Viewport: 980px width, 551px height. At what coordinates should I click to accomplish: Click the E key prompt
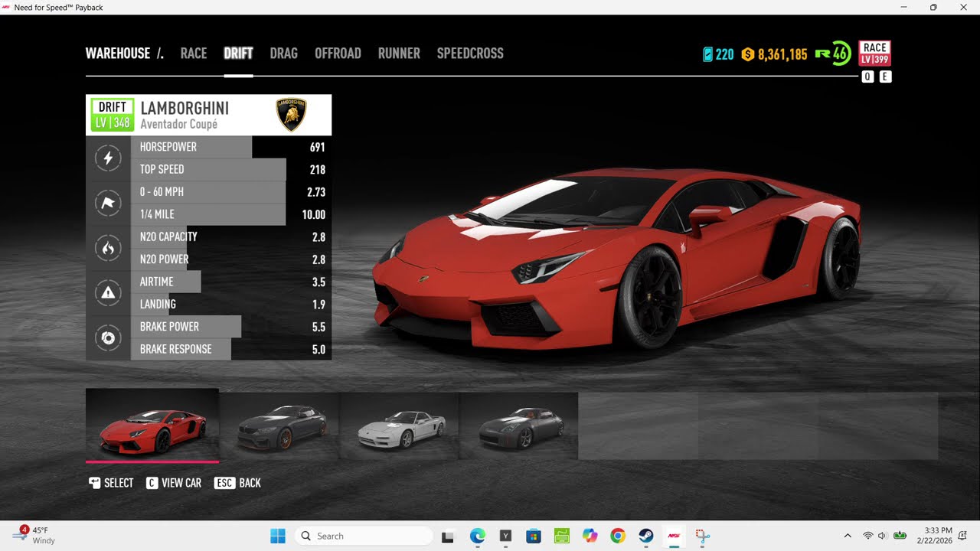point(885,77)
